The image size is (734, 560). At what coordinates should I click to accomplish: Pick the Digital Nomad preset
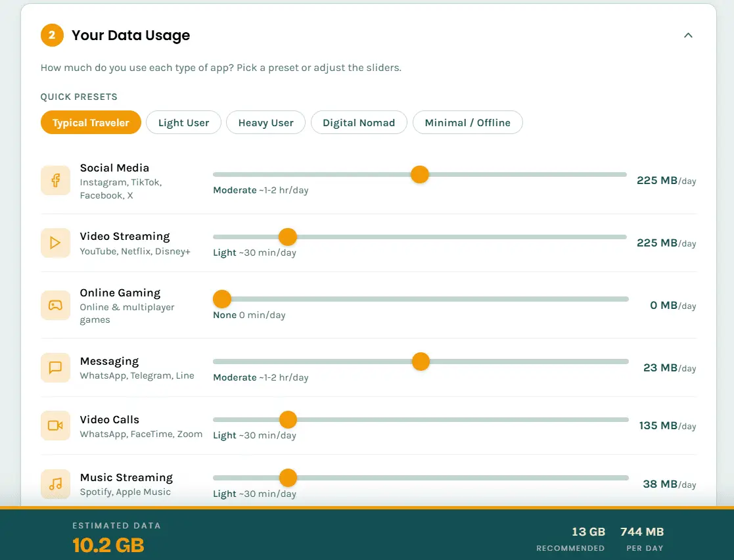click(x=359, y=123)
